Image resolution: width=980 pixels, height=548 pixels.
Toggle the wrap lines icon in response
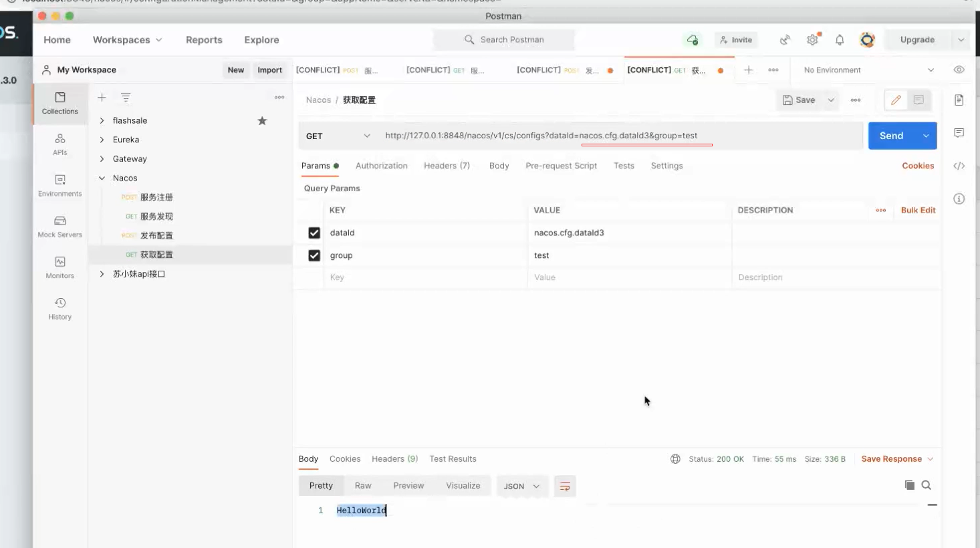point(565,487)
